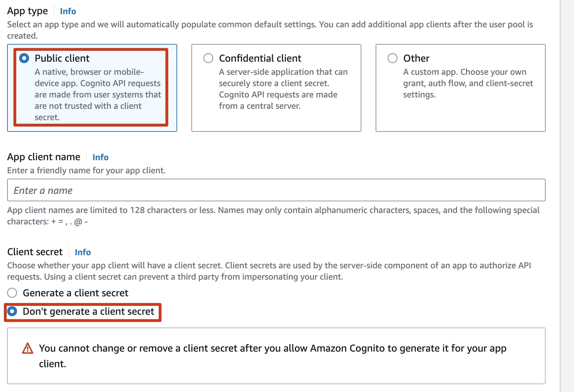Pick the Other app type radio button

(x=393, y=58)
